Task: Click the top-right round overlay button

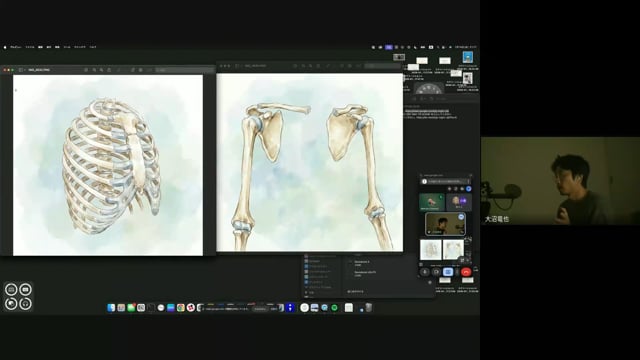Action: pos(25,289)
